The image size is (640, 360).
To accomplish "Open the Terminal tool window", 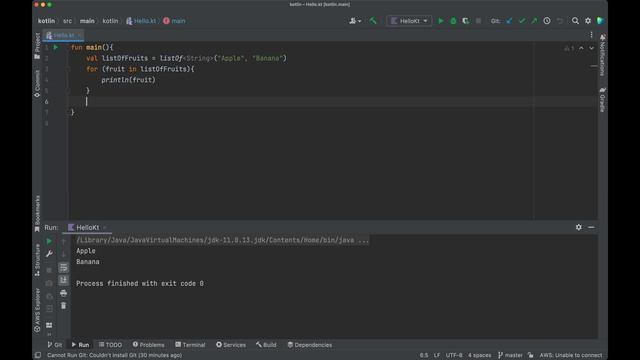I will point(190,345).
